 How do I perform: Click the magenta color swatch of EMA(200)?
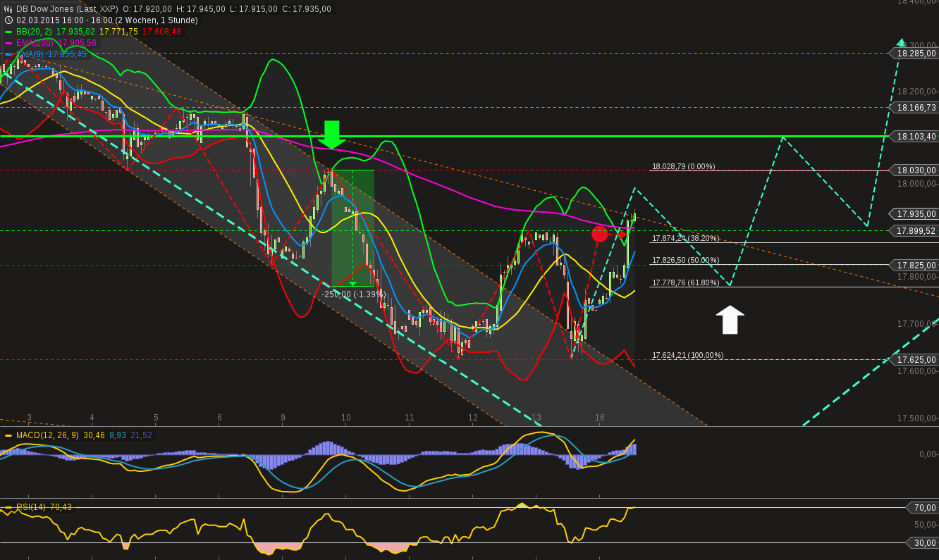(x=8, y=43)
